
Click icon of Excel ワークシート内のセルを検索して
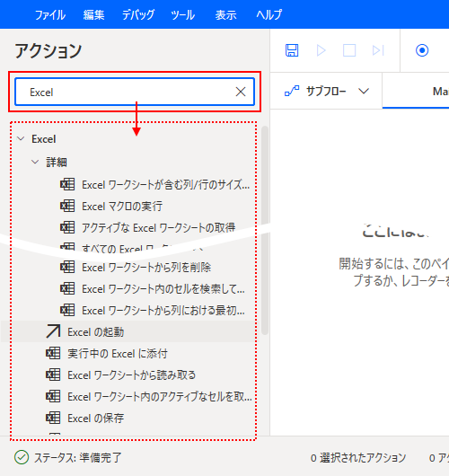67,288
